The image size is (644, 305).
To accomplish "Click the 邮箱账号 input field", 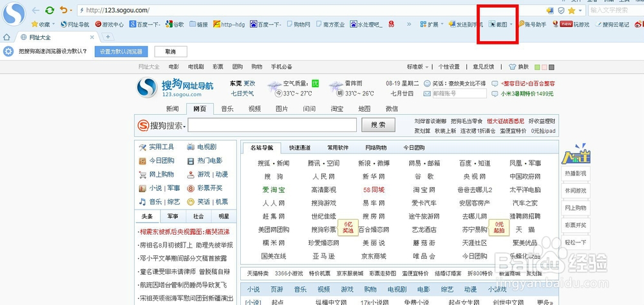I will tap(459, 93).
